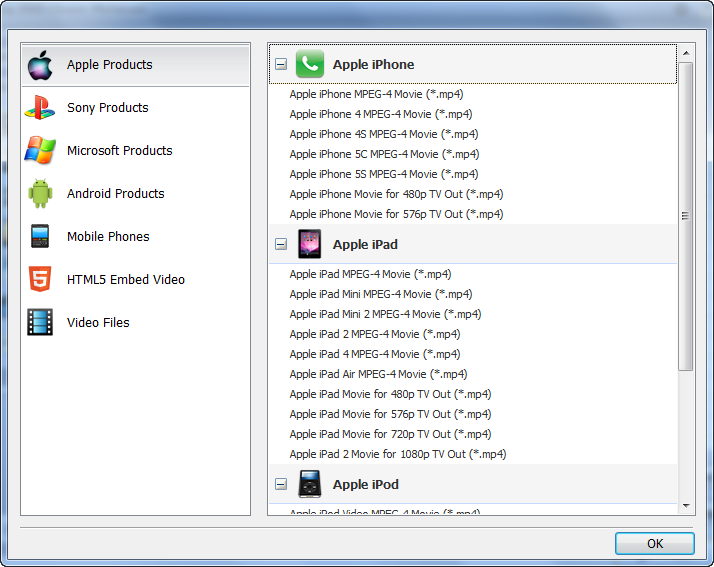The height and width of the screenshot is (567, 714).
Task: Click the Apple iPad group header text
Action: click(x=365, y=244)
